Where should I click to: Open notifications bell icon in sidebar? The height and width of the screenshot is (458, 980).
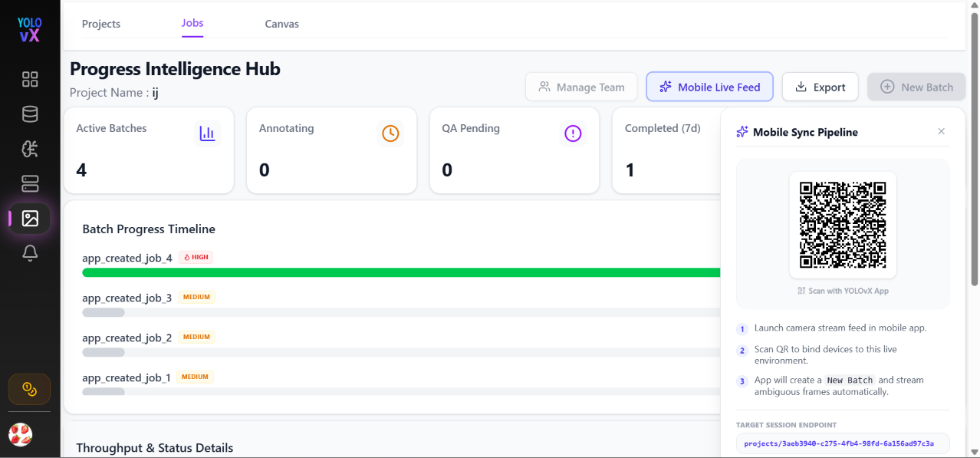(30, 253)
